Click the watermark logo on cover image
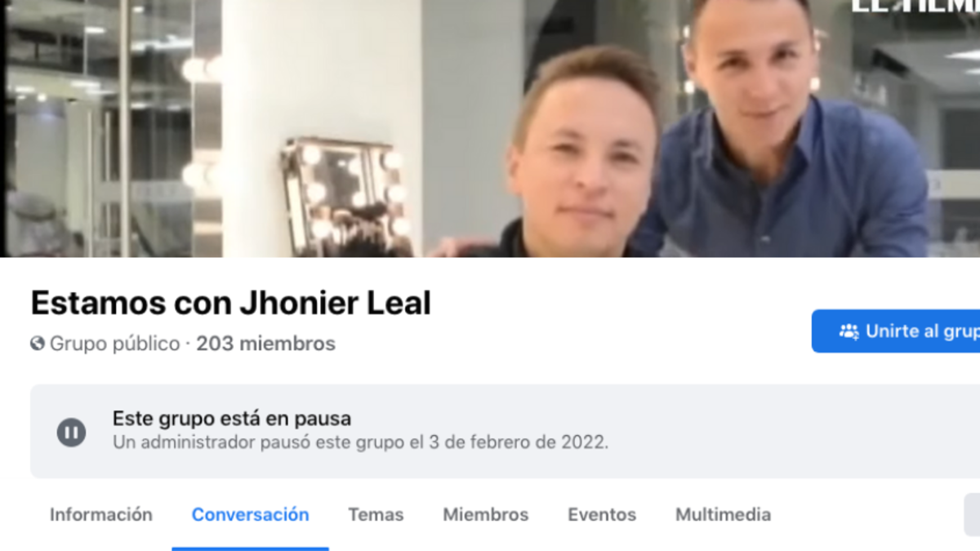980x551 pixels. [x=915, y=7]
